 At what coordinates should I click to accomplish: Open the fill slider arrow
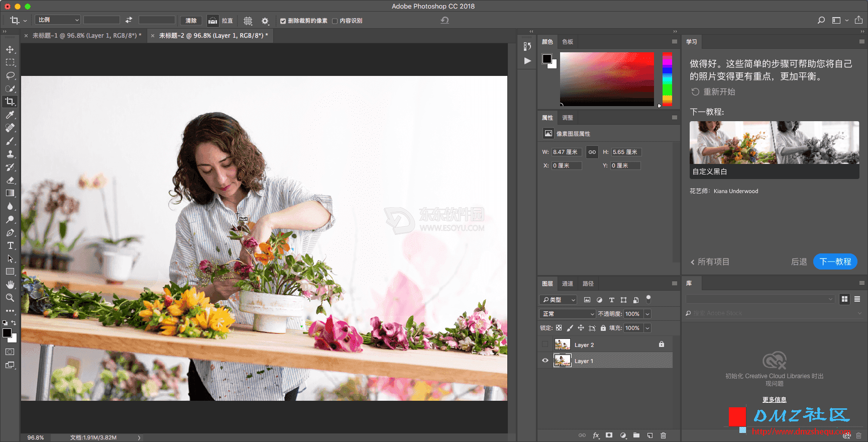(x=647, y=328)
